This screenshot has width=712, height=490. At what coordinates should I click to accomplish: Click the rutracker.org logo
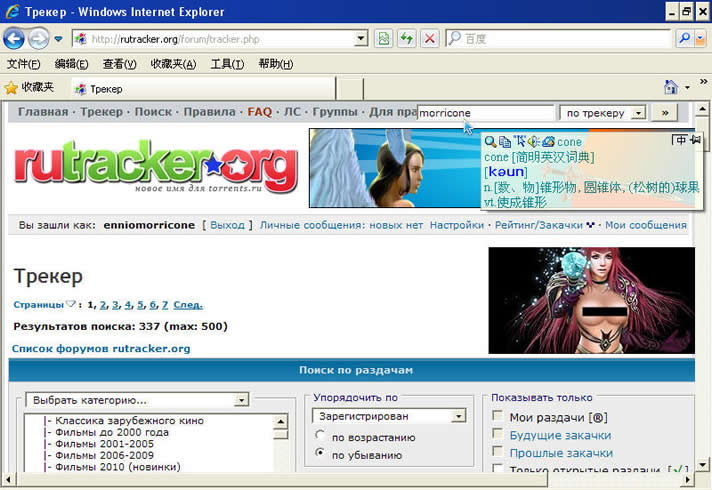(156, 166)
